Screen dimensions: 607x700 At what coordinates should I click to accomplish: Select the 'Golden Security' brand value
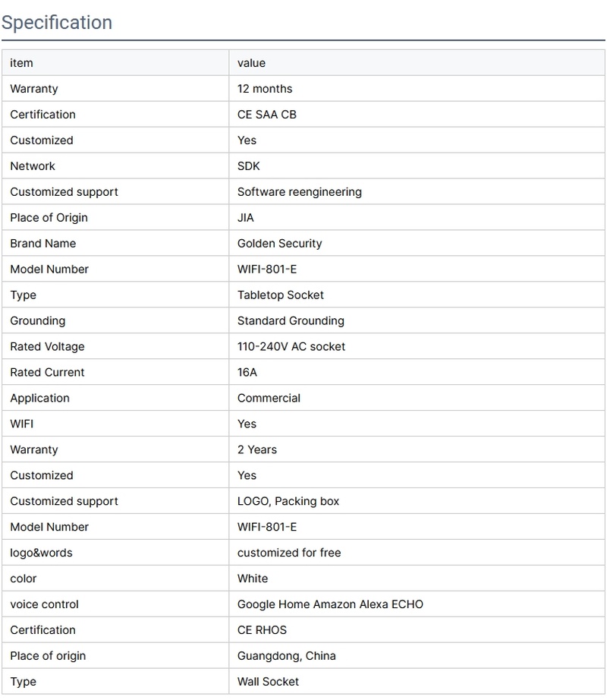point(280,244)
